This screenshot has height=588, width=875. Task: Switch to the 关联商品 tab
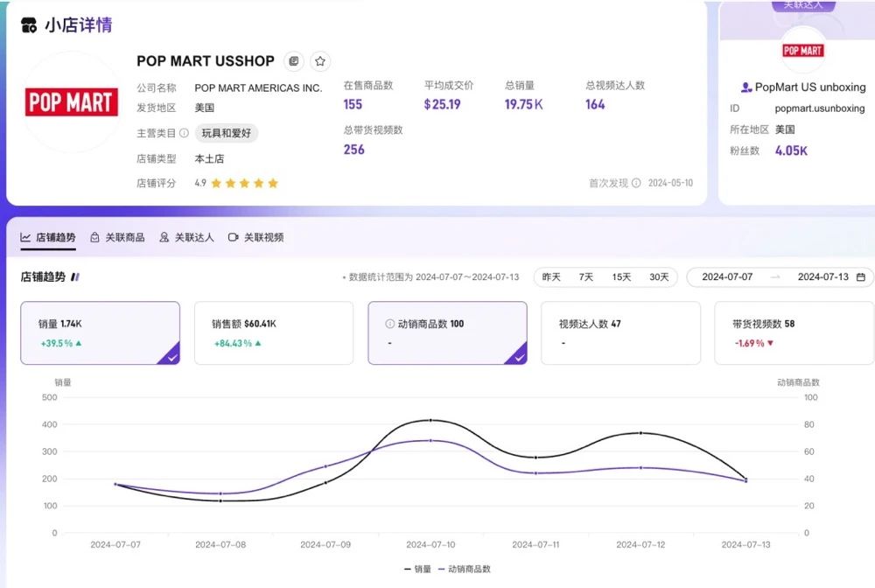coord(117,237)
